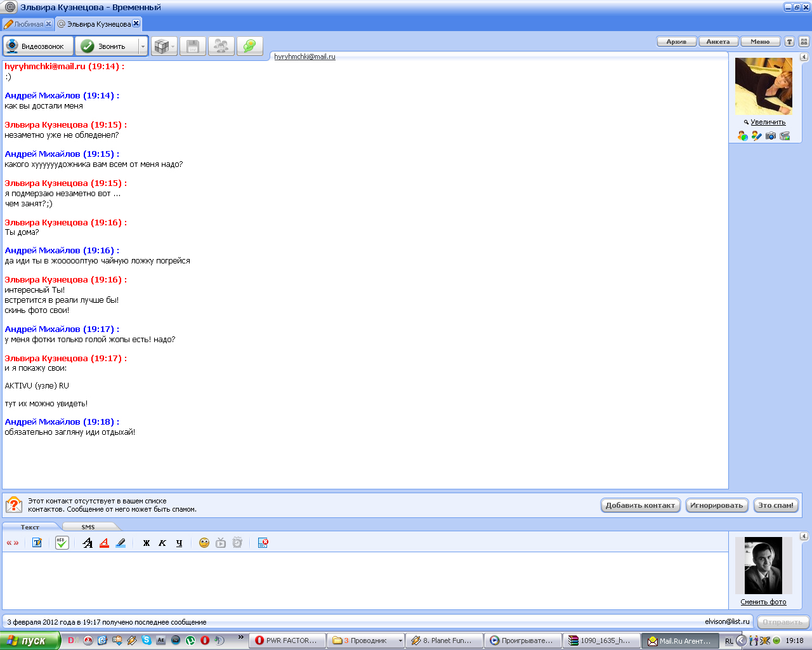Toggle underline Ч text formatting
This screenshot has height=650, width=812.
[179, 543]
